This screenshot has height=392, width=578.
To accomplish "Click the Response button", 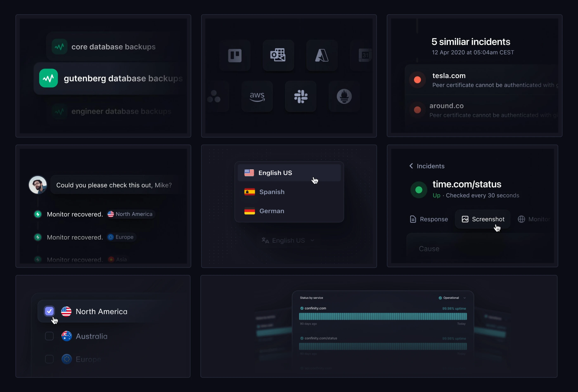I will coord(428,219).
